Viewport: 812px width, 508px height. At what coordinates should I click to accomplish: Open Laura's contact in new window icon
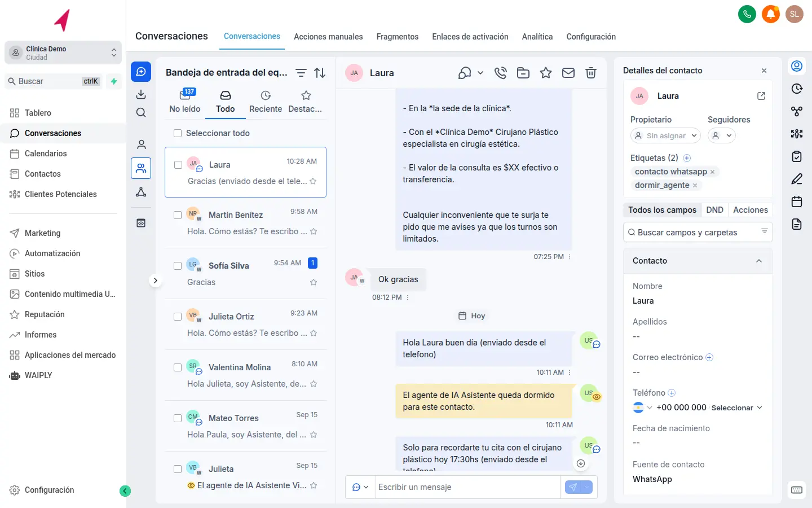pyautogui.click(x=761, y=96)
